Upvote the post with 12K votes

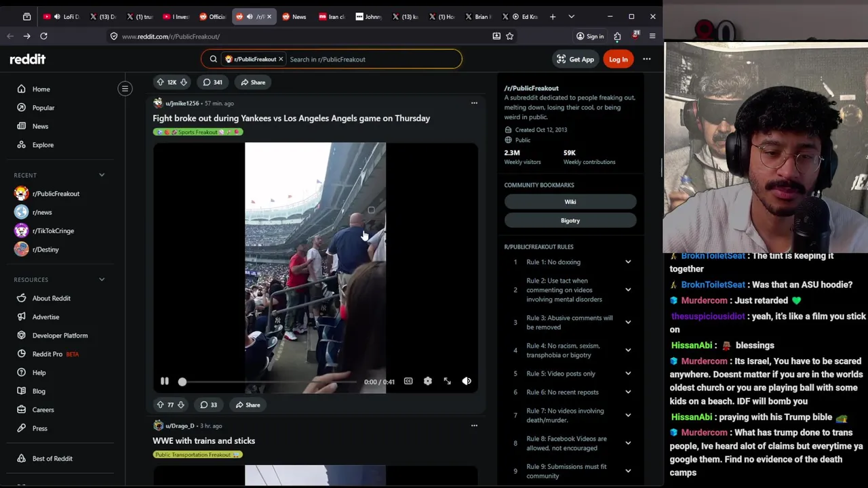click(161, 82)
